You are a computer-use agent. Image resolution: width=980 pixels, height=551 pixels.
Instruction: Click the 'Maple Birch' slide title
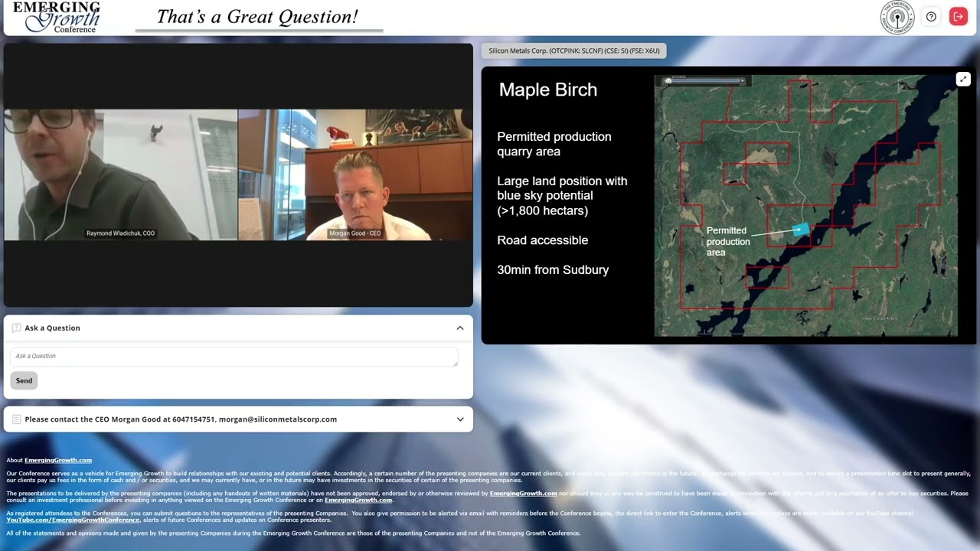coord(548,90)
